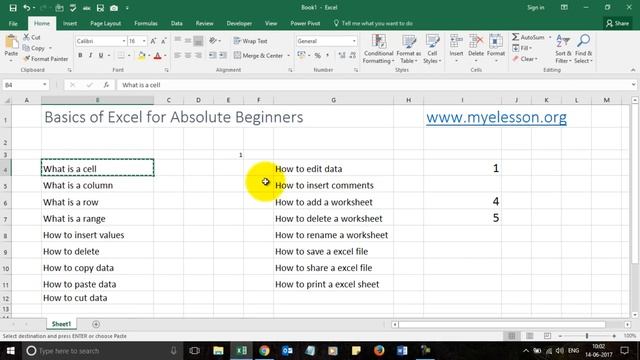This screenshot has width=640, height=360.
Task: Toggle Center horizontal alignment
Action: tap(188, 56)
